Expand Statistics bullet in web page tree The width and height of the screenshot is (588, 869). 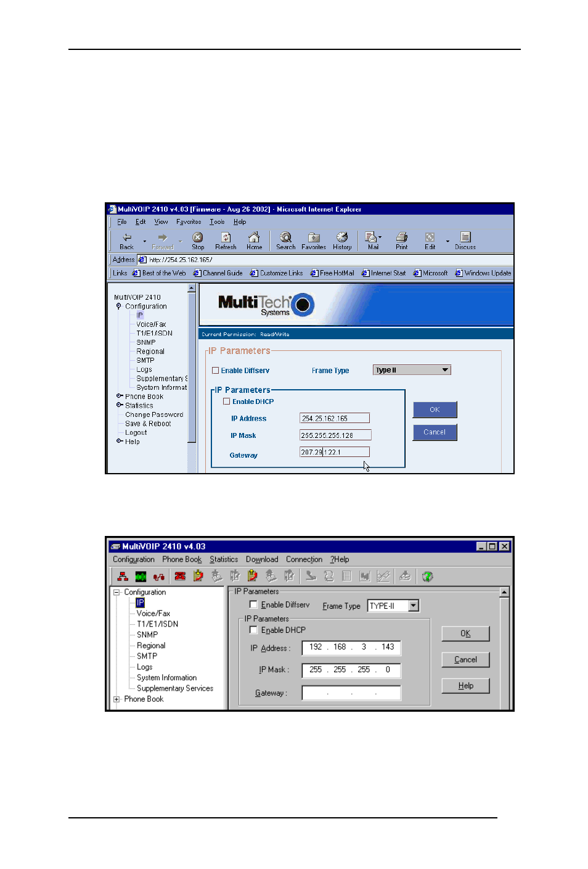click(120, 405)
